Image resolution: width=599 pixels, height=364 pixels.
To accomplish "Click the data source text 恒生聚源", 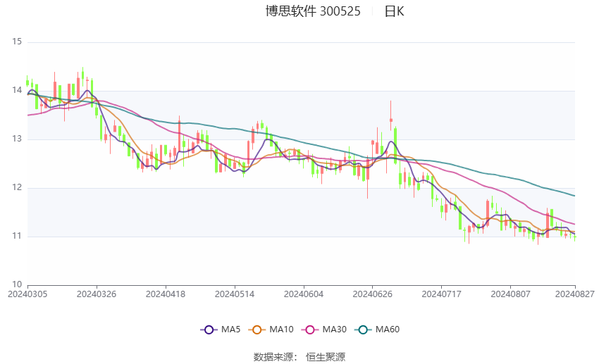I will (x=326, y=357).
